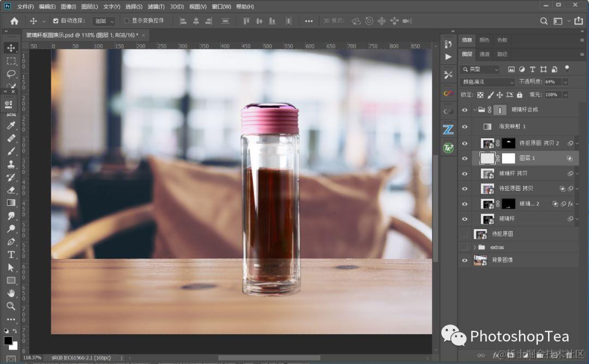Activate the Horizontal Type tool
This screenshot has width=589, height=364.
(x=11, y=254)
